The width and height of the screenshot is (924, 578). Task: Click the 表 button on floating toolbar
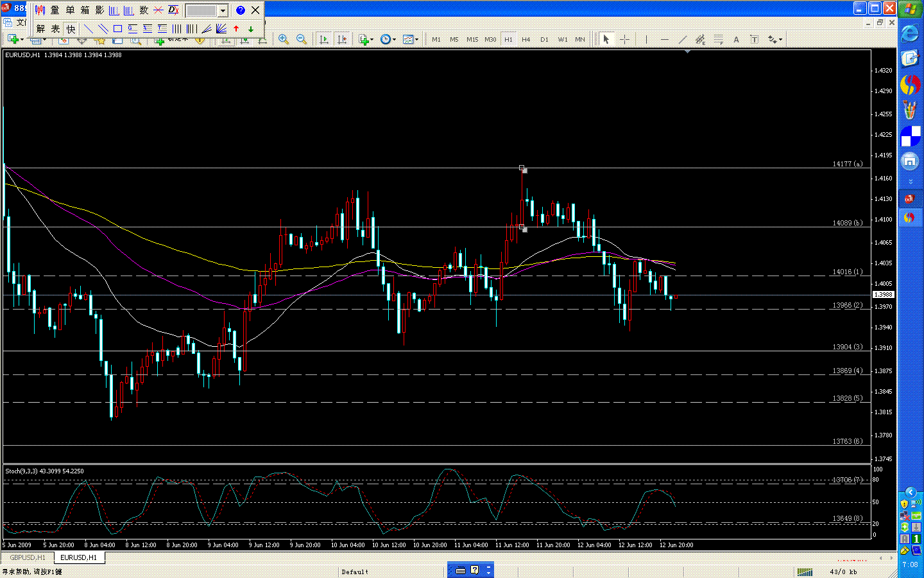click(x=56, y=29)
